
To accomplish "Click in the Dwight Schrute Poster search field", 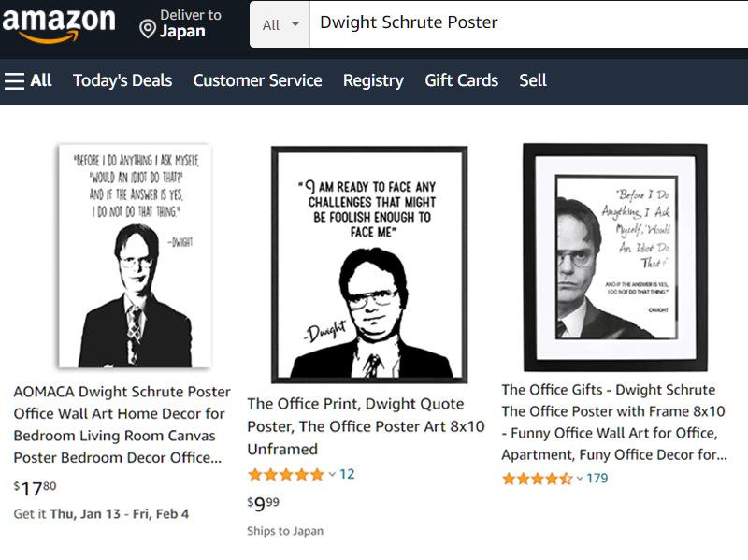I will coord(524,23).
